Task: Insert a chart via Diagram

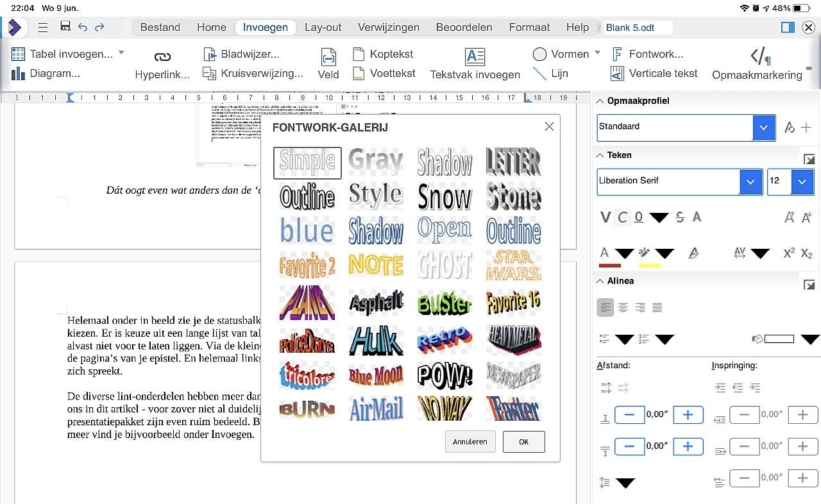Action: [x=46, y=73]
